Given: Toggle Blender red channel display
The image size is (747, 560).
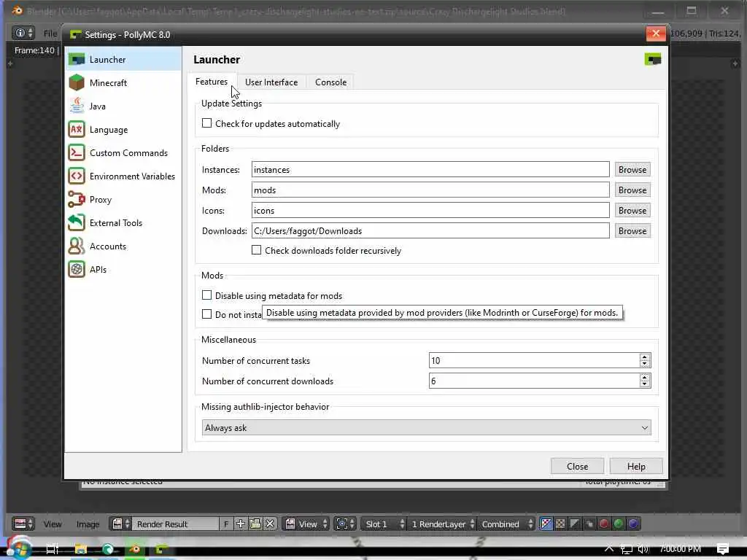Looking at the screenshot, I should pos(604,524).
